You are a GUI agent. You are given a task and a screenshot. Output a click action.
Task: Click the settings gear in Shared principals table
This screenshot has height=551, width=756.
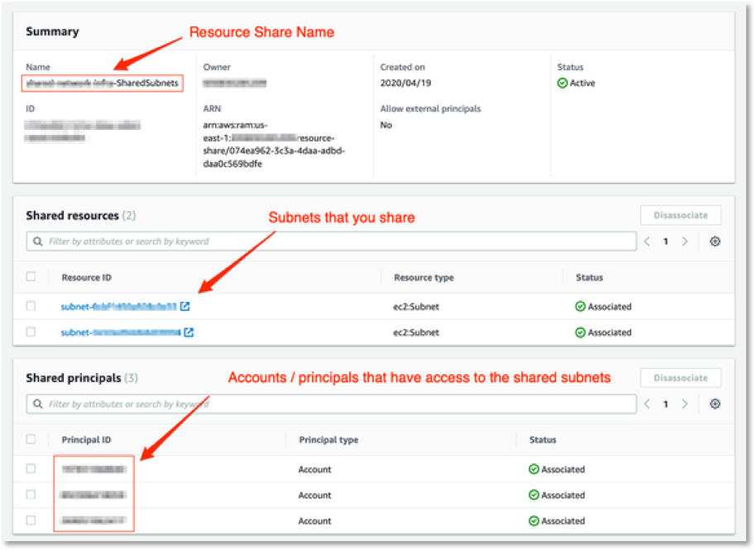pos(715,404)
